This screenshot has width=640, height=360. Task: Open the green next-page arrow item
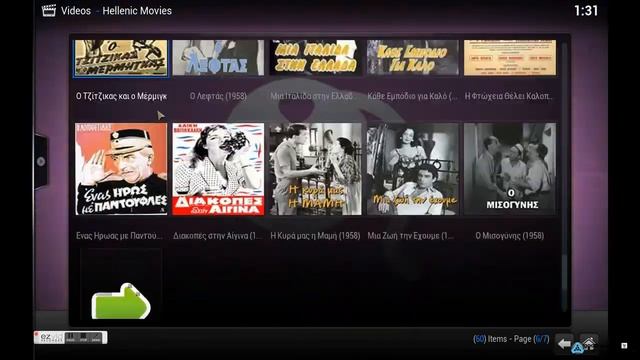click(x=121, y=302)
